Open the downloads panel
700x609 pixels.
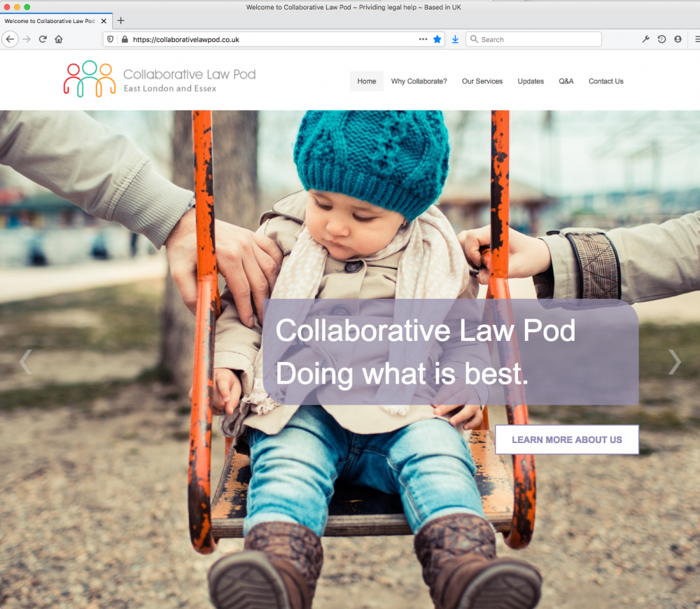pos(455,39)
